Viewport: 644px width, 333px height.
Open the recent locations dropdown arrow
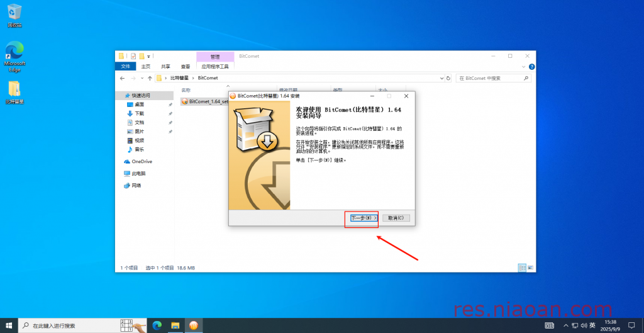(142, 78)
